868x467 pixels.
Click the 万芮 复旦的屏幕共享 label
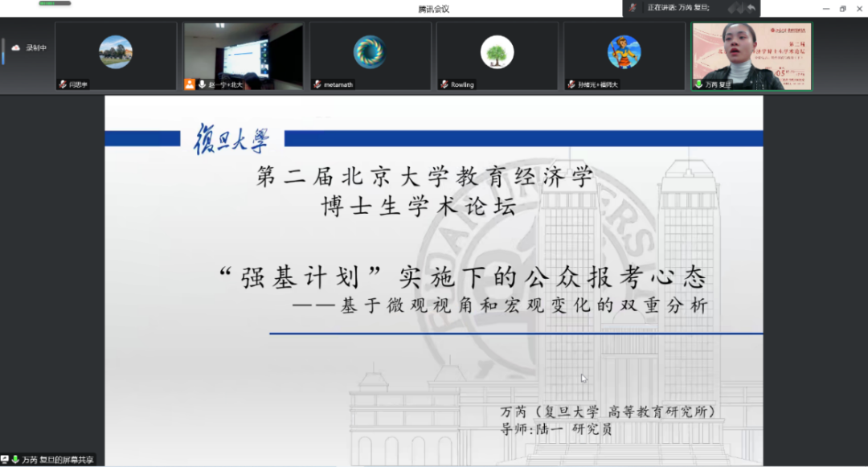[x=57, y=460]
